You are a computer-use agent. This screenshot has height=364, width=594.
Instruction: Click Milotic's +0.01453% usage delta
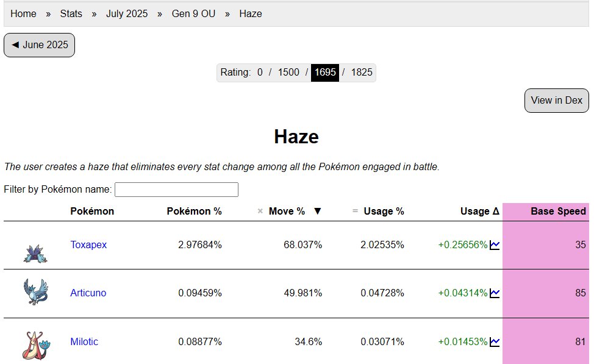tap(463, 342)
